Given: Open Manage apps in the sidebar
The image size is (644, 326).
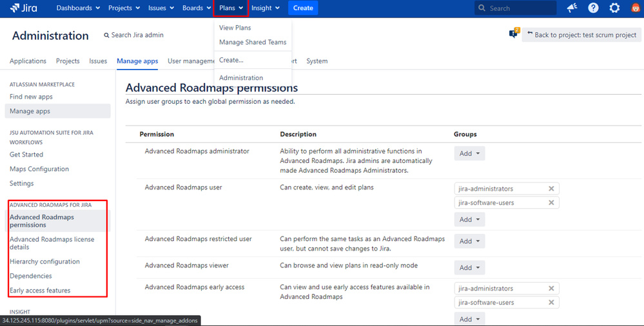Looking at the screenshot, I should click(57, 111).
